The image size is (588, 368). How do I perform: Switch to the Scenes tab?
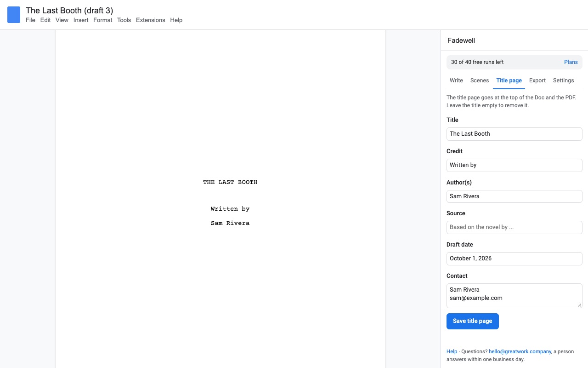tap(480, 80)
